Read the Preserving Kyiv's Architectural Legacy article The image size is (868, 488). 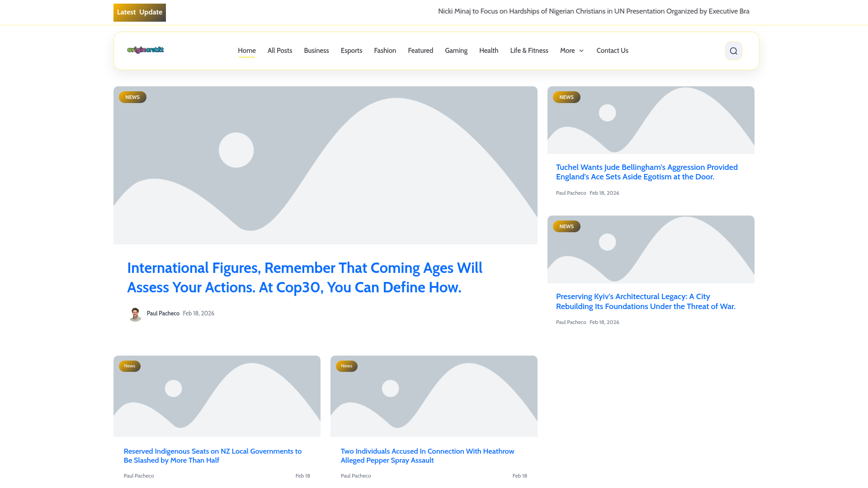coord(645,301)
